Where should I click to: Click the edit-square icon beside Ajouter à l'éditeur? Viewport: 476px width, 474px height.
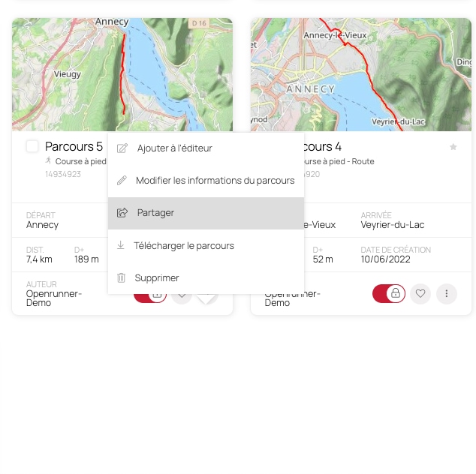pyautogui.click(x=122, y=148)
